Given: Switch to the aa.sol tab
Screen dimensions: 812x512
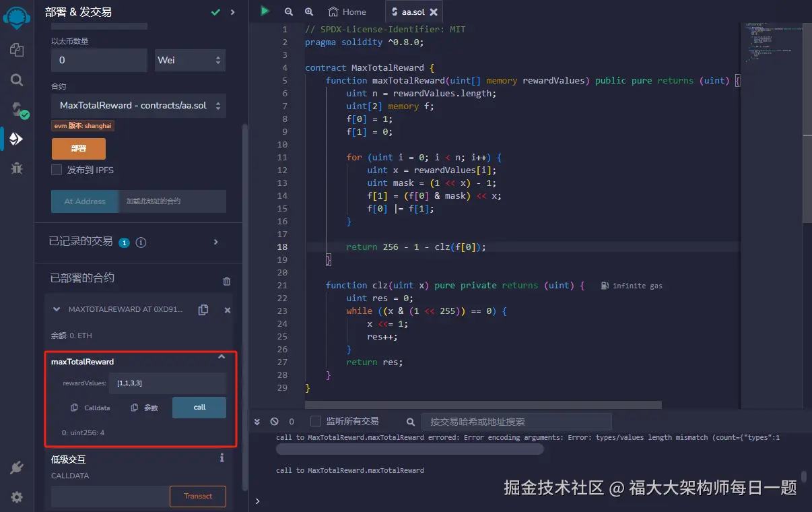Looking at the screenshot, I should click(415, 12).
